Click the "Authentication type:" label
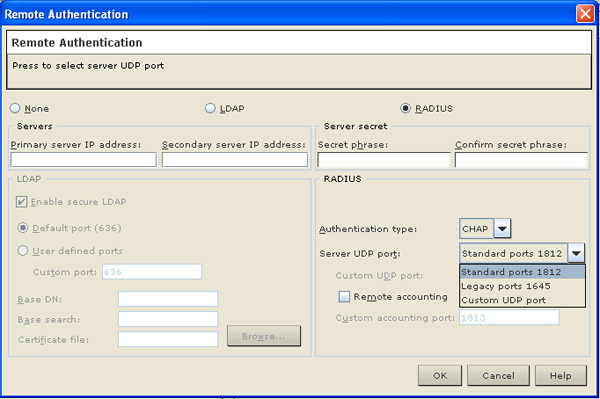Image resolution: width=600 pixels, height=399 pixels. [x=368, y=229]
